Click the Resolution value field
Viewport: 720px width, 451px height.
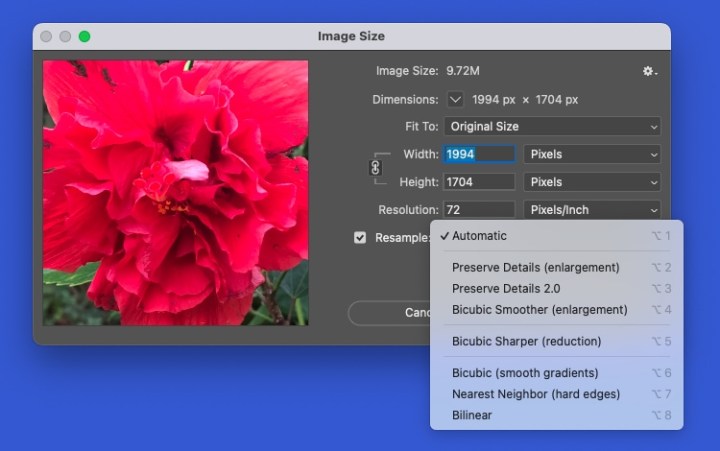pyautogui.click(x=479, y=210)
